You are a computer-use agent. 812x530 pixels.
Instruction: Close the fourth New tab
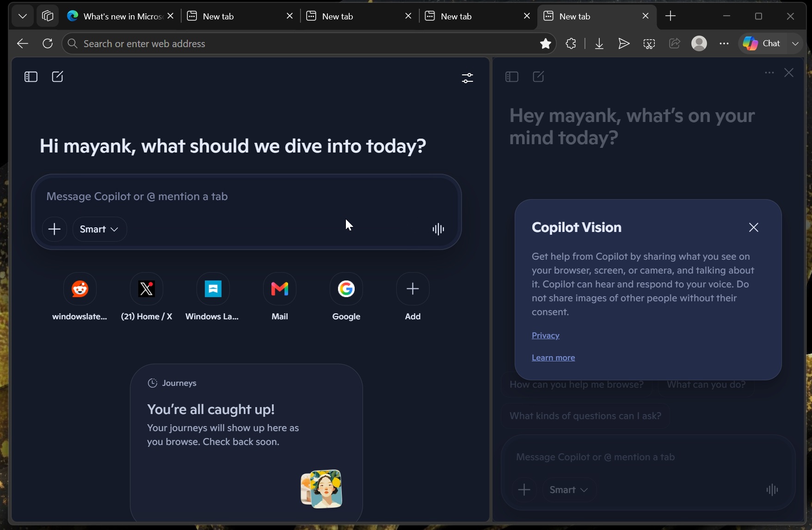coord(527,16)
